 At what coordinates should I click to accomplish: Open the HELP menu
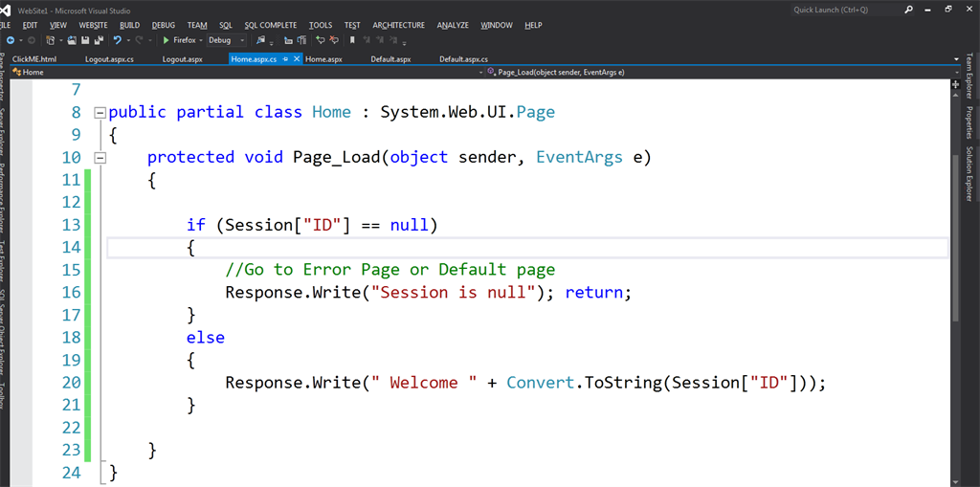[533, 25]
